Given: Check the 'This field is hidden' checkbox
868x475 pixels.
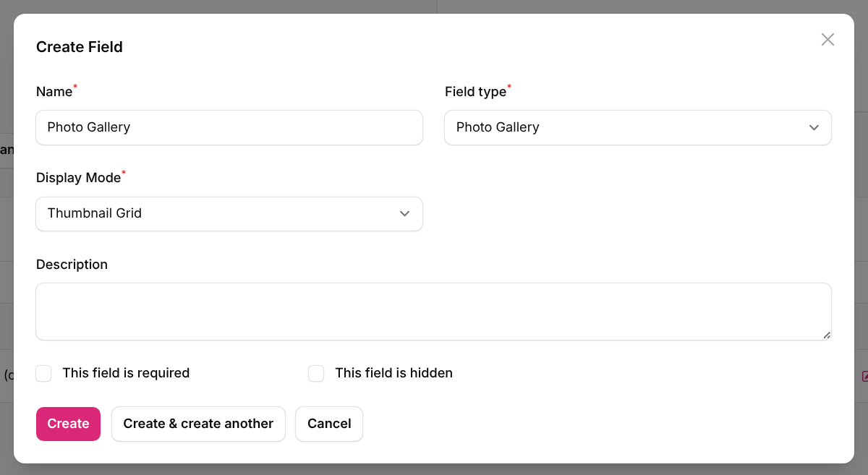Looking at the screenshot, I should (x=316, y=373).
